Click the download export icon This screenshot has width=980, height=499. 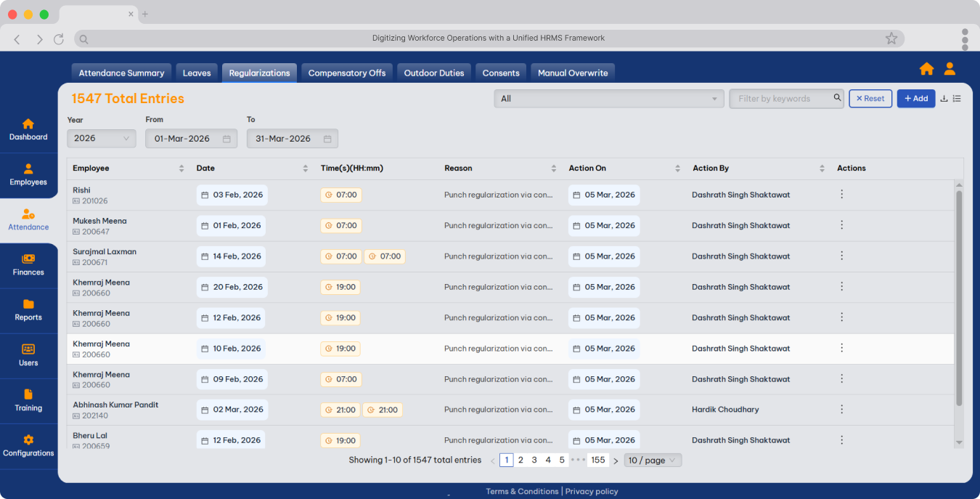pyautogui.click(x=944, y=99)
